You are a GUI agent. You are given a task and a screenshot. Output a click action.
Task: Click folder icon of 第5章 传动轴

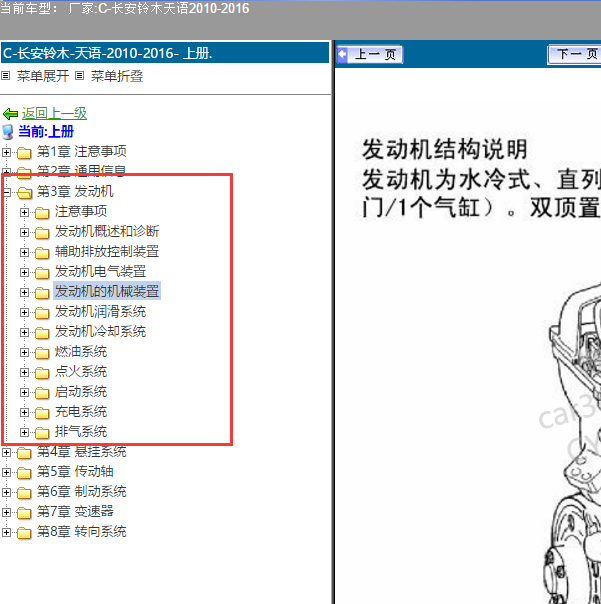[24, 473]
